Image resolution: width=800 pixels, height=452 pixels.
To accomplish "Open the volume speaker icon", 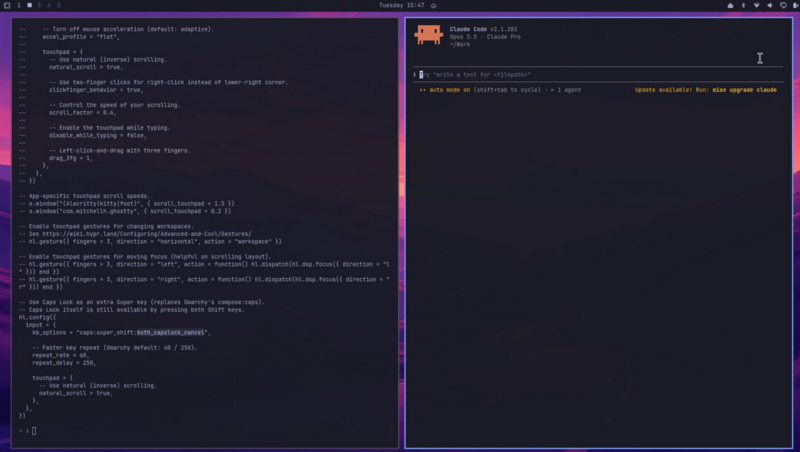I will (x=770, y=5).
